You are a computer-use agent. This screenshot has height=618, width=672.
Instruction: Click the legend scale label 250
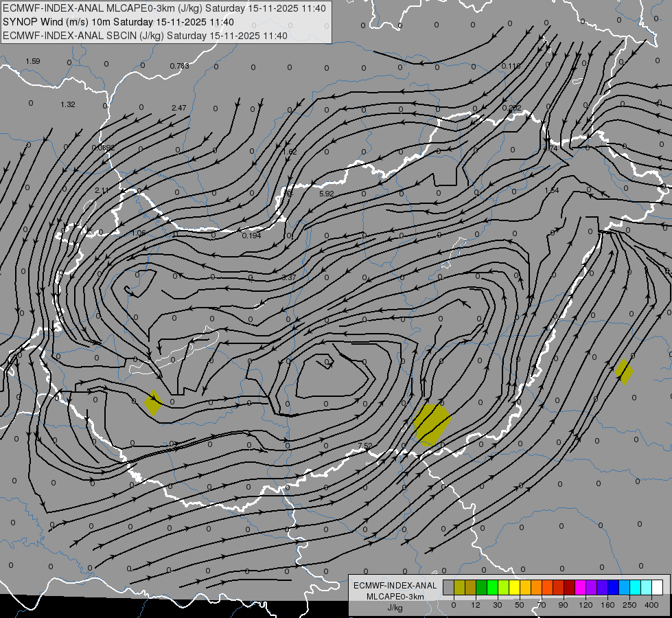click(629, 605)
